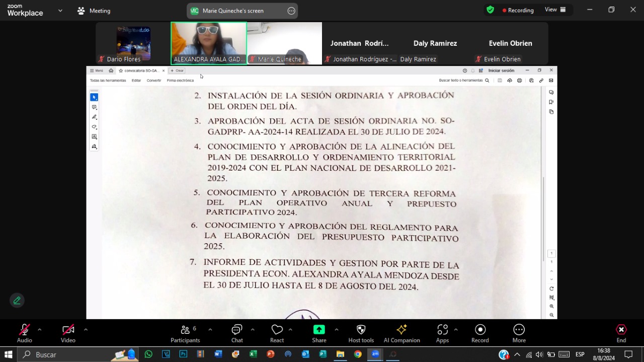The height and width of the screenshot is (362, 644).
Task: Select the Meeting tab
Action: pyautogui.click(x=94, y=11)
